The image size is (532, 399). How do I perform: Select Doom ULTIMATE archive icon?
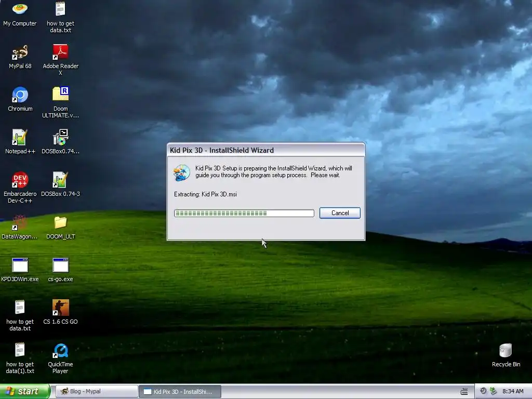pyautogui.click(x=60, y=102)
